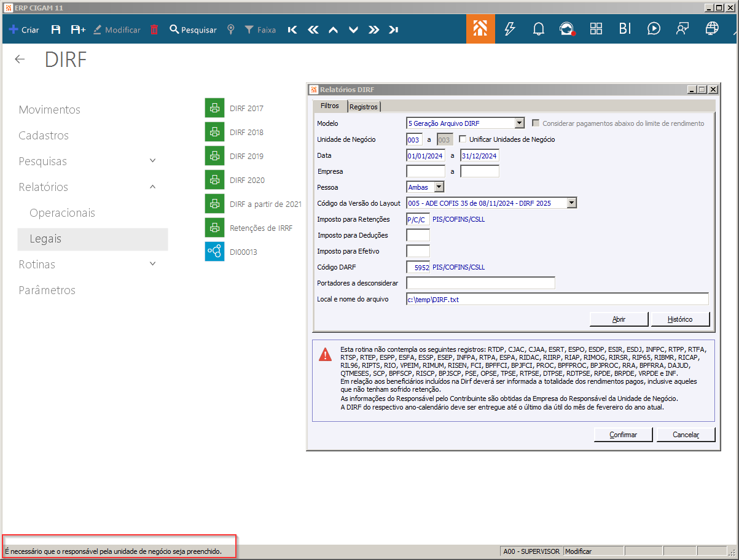Click the circled play video icon
The width and height of the screenshot is (739, 560).
click(654, 29)
